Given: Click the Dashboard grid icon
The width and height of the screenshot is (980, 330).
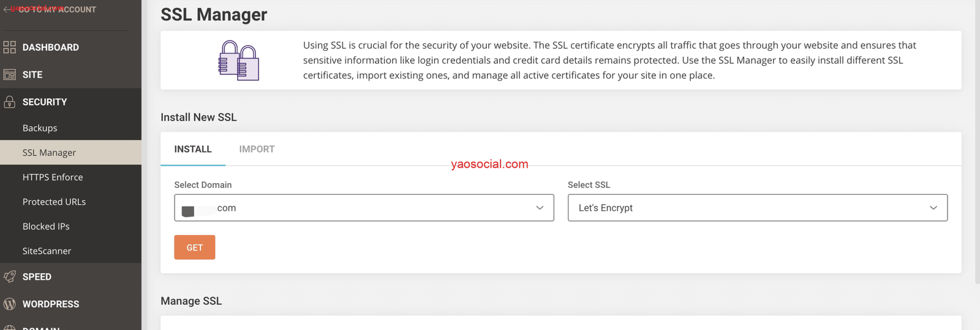Looking at the screenshot, I should (x=9, y=47).
